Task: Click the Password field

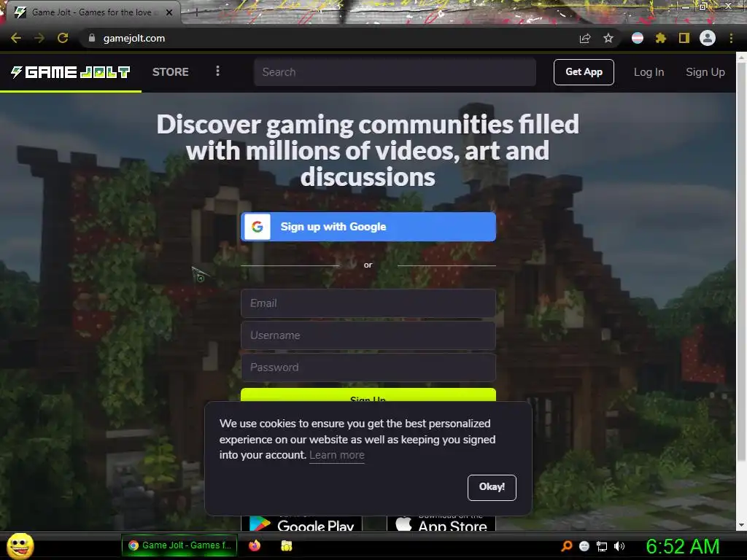Action: (368, 367)
